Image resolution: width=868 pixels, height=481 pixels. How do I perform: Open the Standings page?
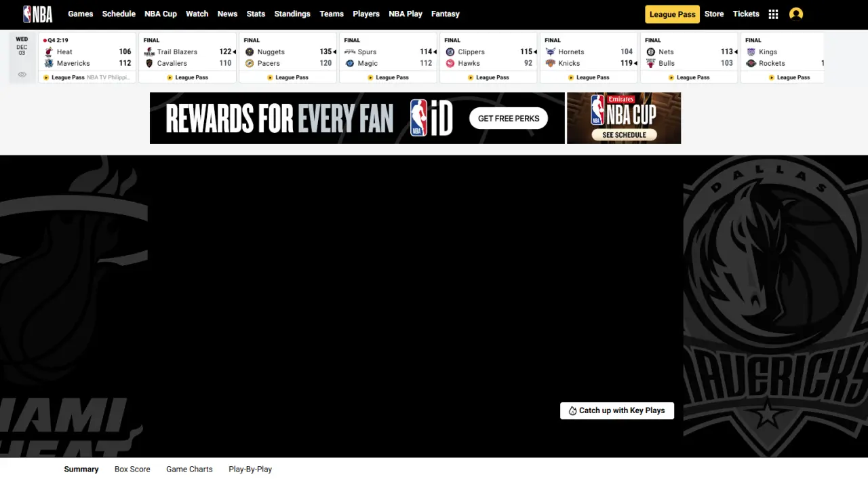point(292,14)
